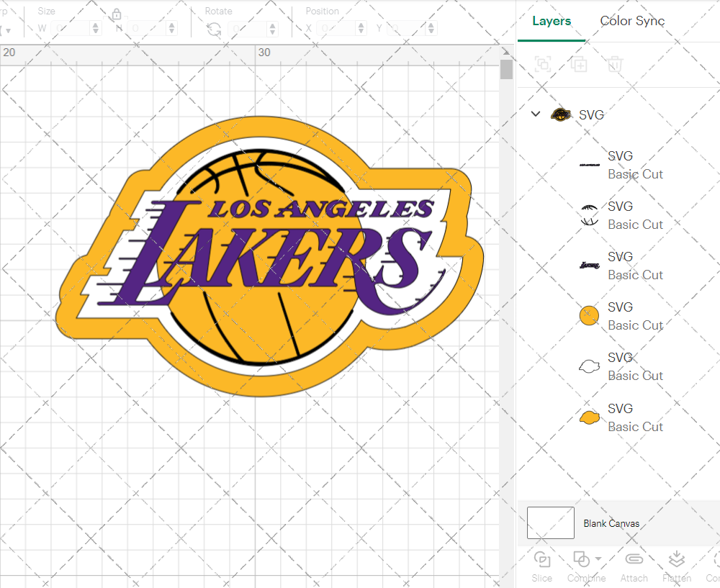Click the Position Y stepper arrows
Image resolution: width=720 pixels, height=588 pixels.
point(431,29)
